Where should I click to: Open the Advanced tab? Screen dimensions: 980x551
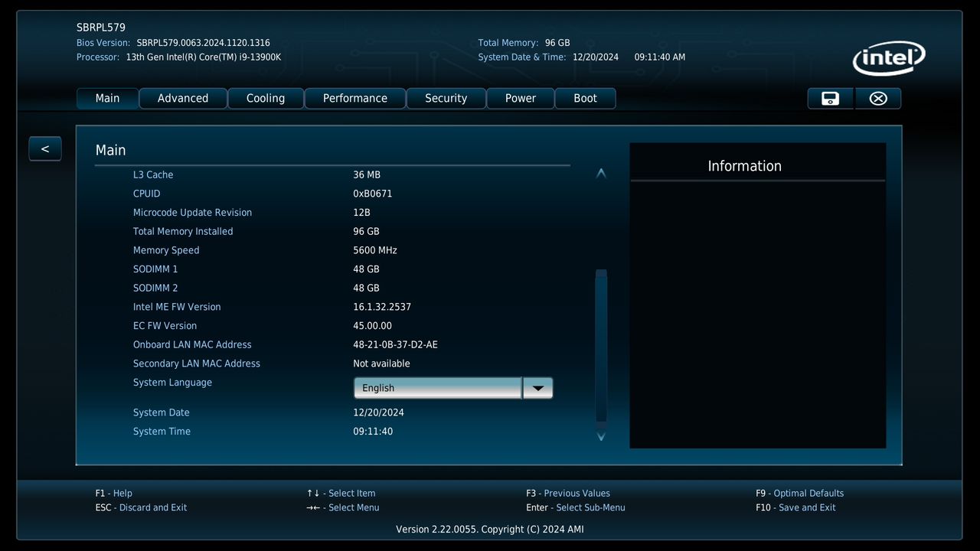point(183,98)
